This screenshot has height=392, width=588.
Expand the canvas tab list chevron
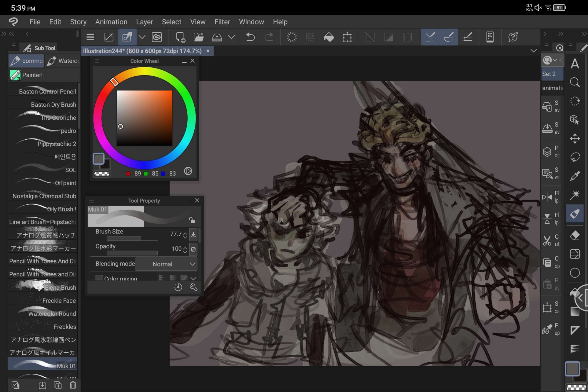click(533, 51)
